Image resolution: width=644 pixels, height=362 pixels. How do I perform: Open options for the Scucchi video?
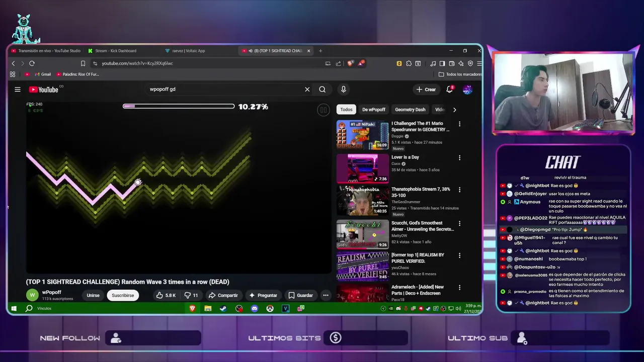click(x=459, y=224)
